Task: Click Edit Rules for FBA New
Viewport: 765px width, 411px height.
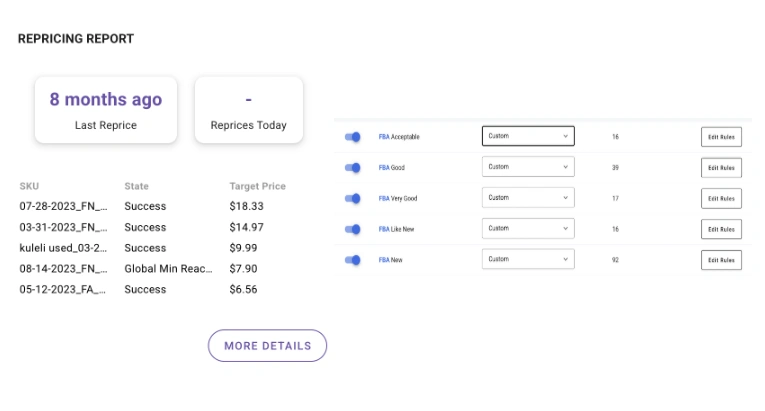Action: click(721, 260)
